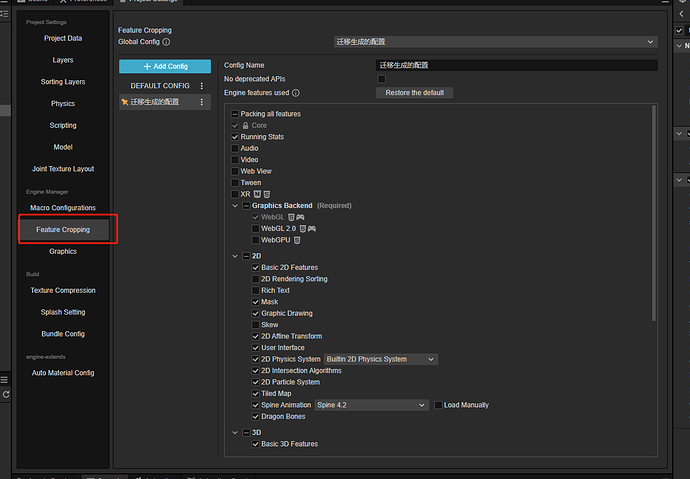Screen dimensions: 690x479
Task: Click the lock icon beside Core
Action: click(x=246, y=125)
